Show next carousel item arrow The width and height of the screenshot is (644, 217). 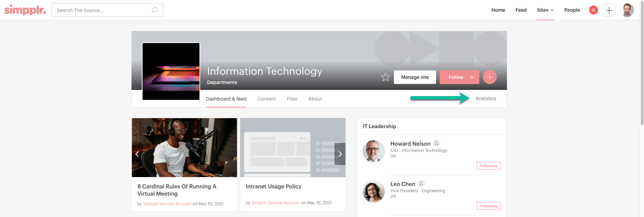[340, 154]
